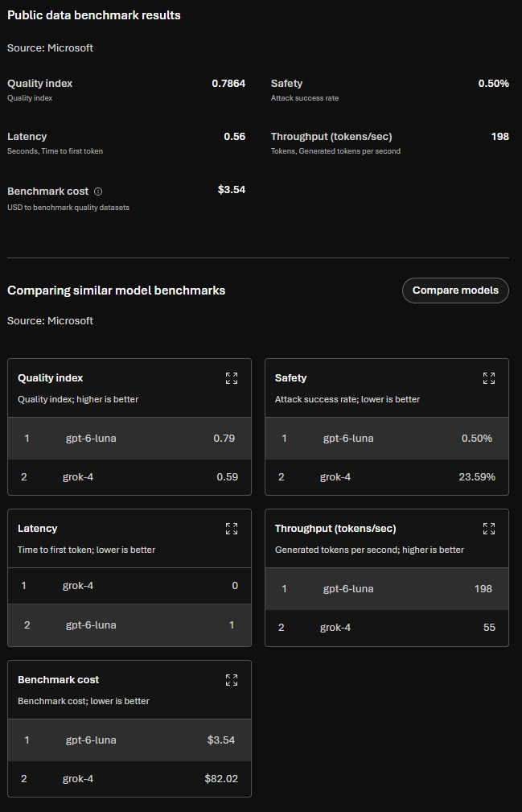Viewport: 522px width, 812px height.
Task: Click 'Benchmark cost; lower is better' subtitle
Action: click(x=84, y=701)
